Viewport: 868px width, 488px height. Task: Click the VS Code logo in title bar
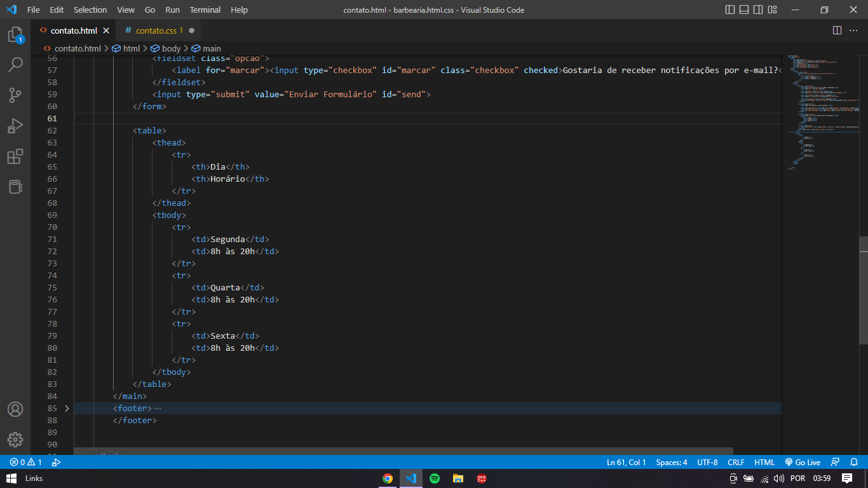(x=11, y=10)
